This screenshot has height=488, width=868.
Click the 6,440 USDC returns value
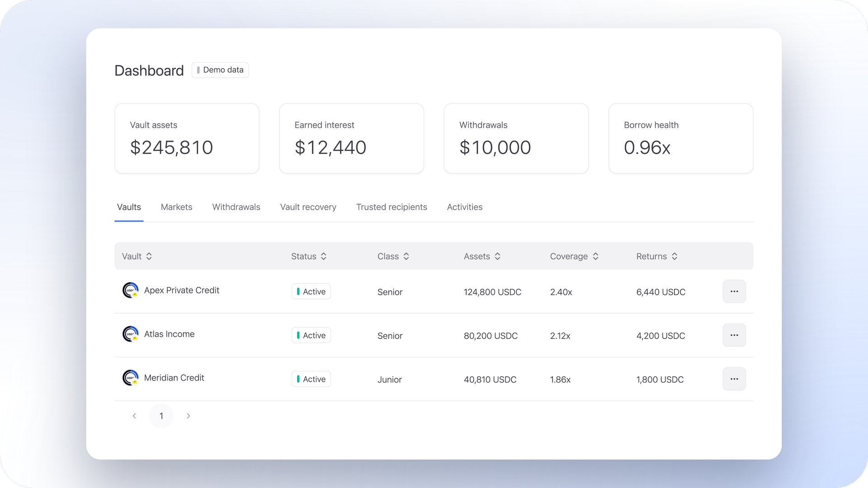pos(661,292)
